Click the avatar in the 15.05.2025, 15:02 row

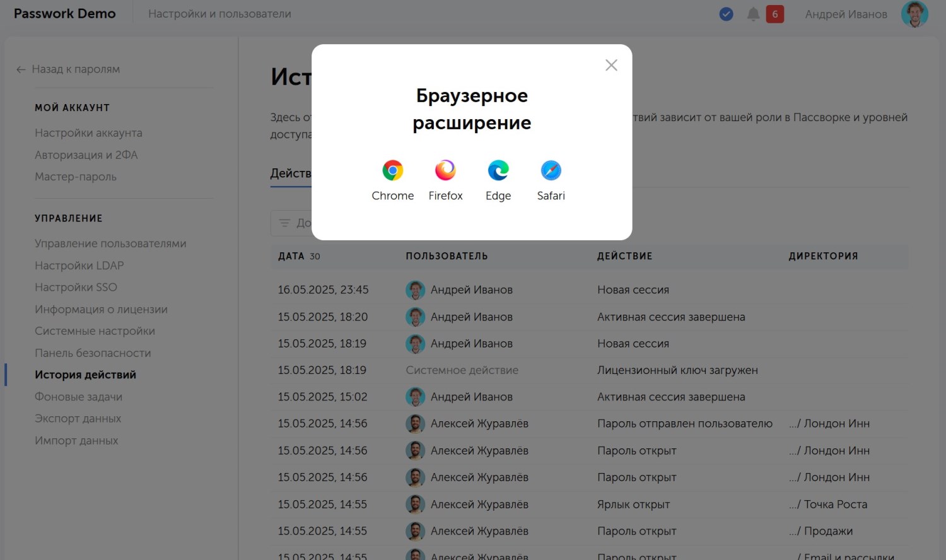click(415, 397)
